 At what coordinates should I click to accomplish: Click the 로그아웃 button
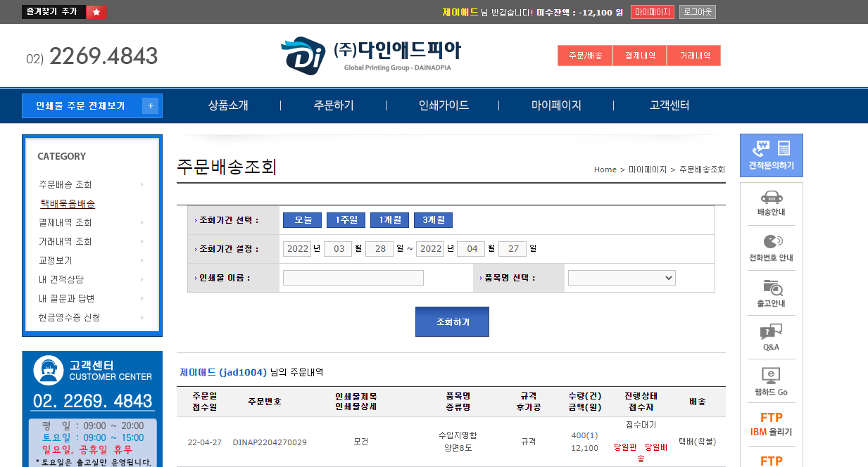[697, 12]
